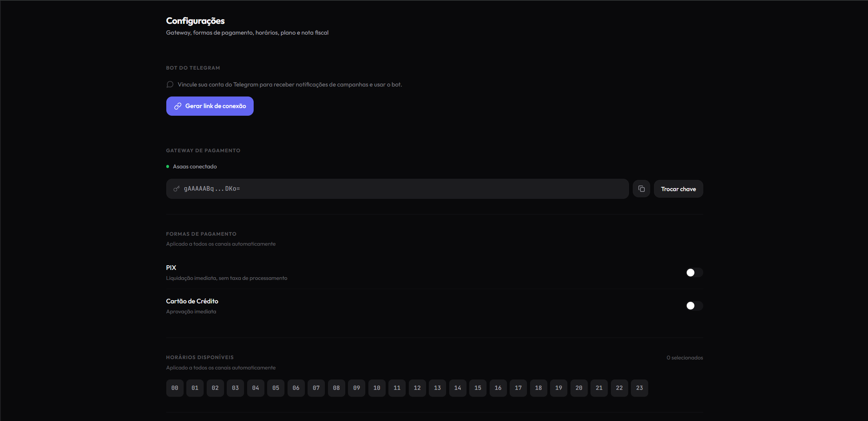Click the Cartão de Crédito label
Image resolution: width=868 pixels, height=421 pixels.
192,301
